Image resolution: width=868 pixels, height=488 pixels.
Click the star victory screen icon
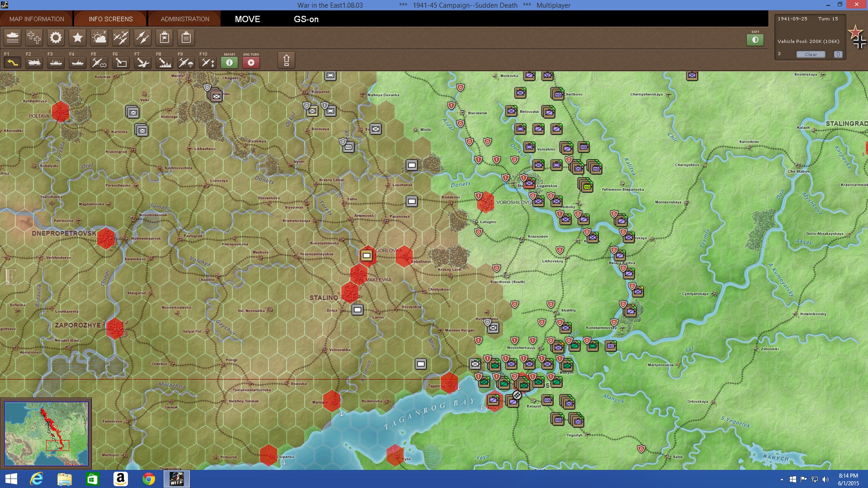[77, 38]
